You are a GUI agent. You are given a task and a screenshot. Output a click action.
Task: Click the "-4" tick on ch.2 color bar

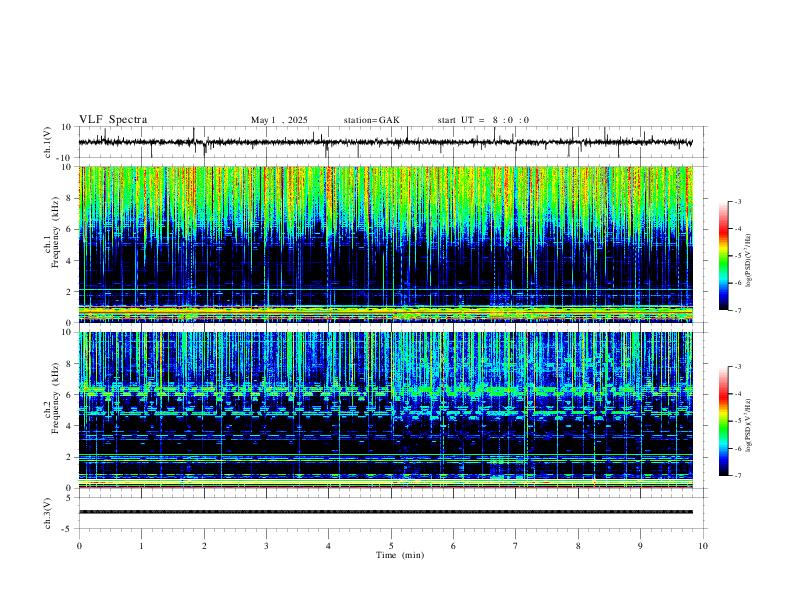coord(737,394)
